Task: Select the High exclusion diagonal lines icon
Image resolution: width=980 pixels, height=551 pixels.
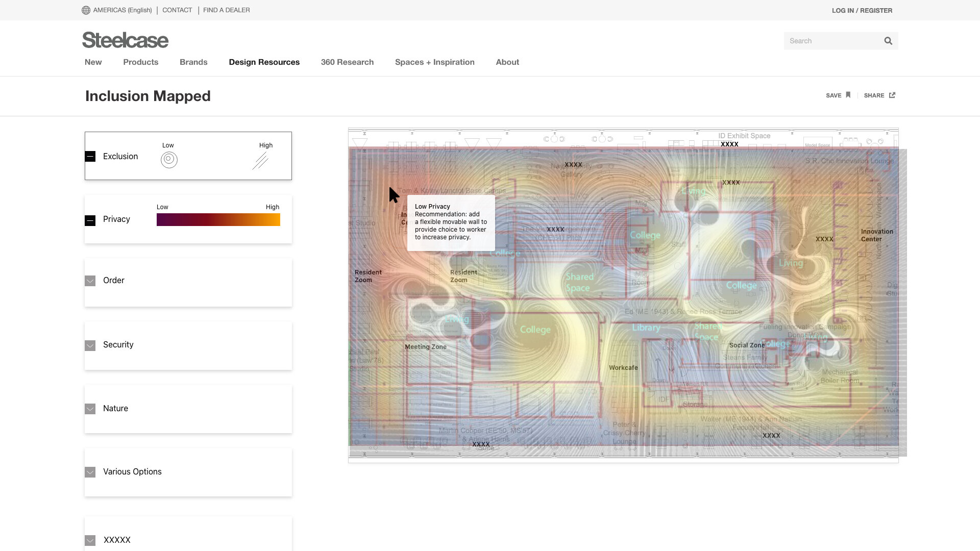Action: point(260,160)
